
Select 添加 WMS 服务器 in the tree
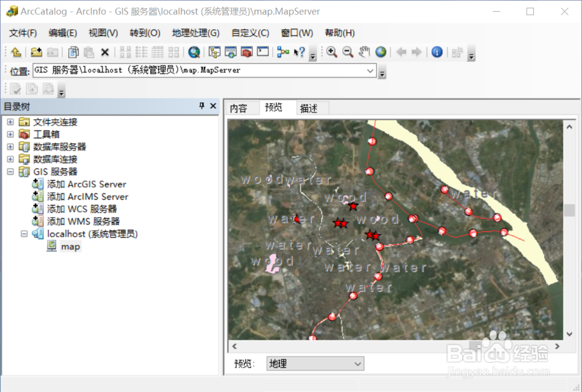click(83, 222)
